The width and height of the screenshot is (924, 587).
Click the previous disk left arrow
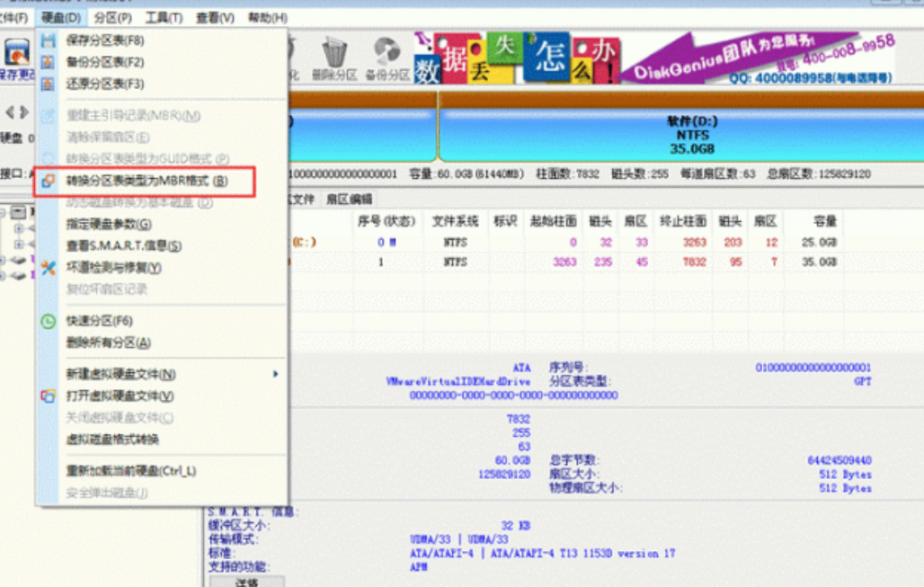[9, 112]
